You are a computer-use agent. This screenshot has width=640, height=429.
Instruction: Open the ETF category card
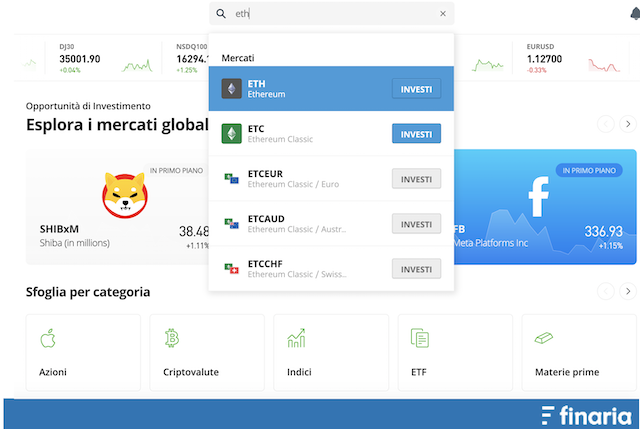[x=455, y=353]
